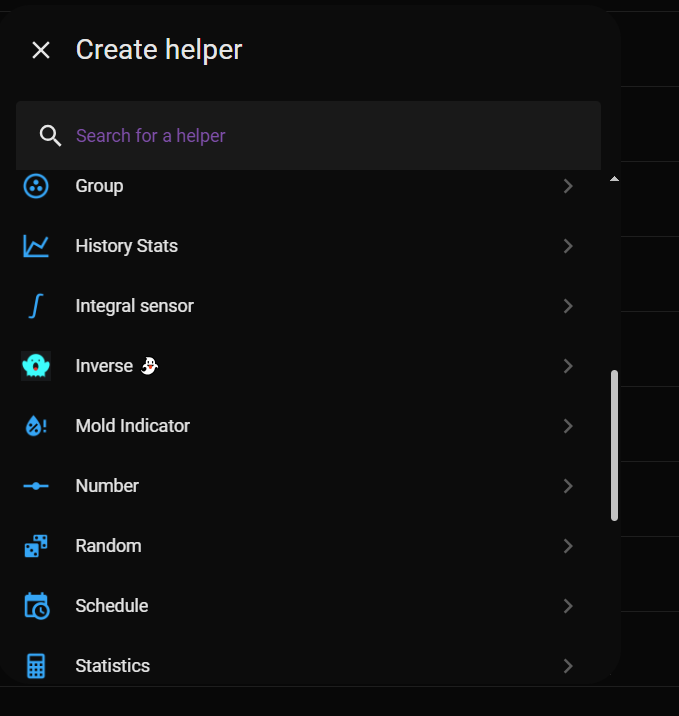Expand the Mold Indicator chevron arrow
Screen dimensions: 679x716
[x=568, y=426]
